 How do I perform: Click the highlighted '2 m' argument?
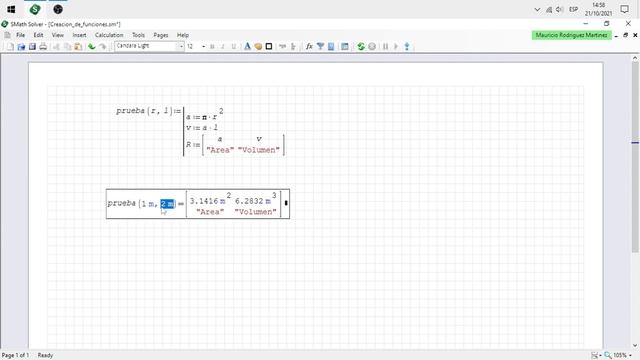click(x=167, y=204)
